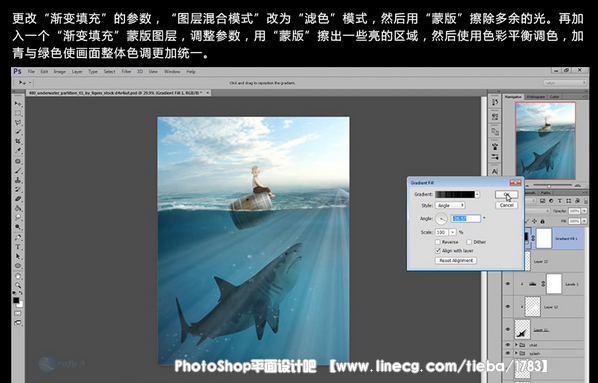Open the Image menu
Image resolution: width=598 pixels, height=383 pixels.
59,71
